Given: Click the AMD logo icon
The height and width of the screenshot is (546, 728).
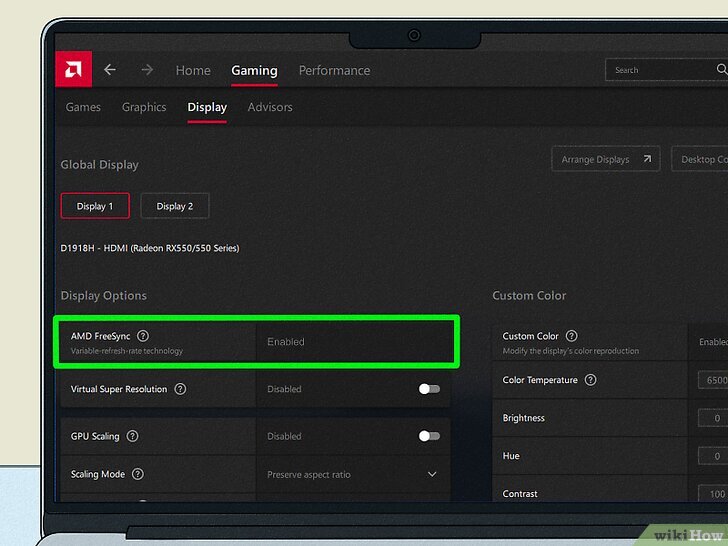Looking at the screenshot, I should pos(73,69).
